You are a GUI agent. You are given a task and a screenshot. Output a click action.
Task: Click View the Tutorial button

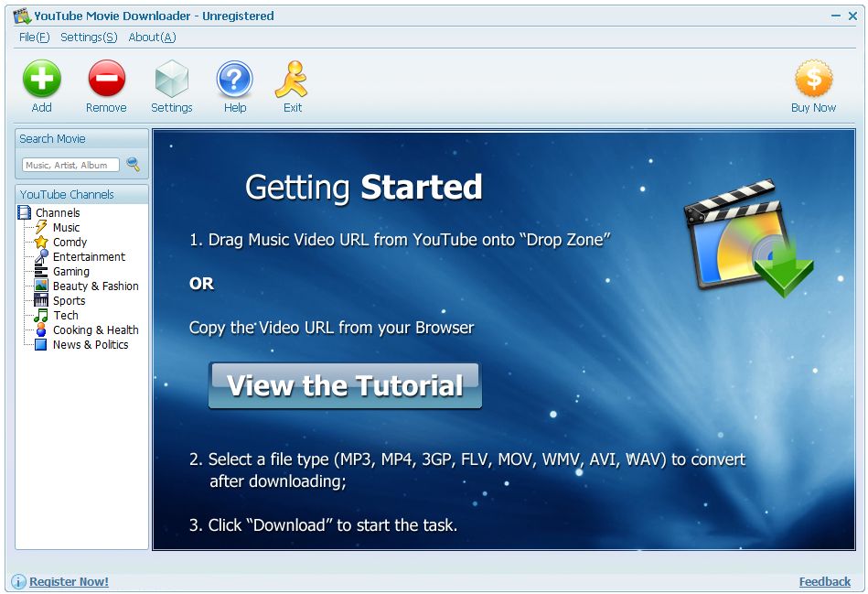coord(345,385)
